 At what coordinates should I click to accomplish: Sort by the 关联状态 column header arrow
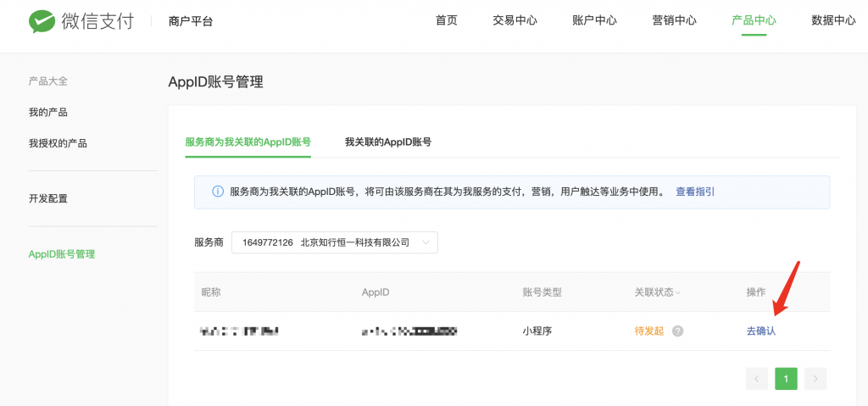[677, 292]
